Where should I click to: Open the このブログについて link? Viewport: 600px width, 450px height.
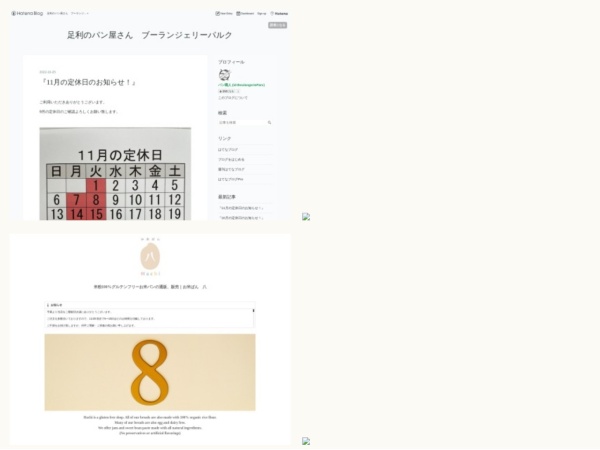pos(233,98)
